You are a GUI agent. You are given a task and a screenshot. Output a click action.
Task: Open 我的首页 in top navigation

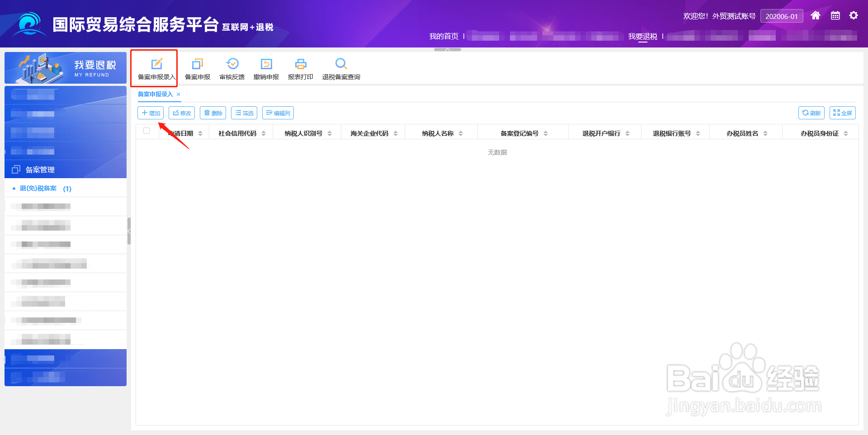[x=443, y=36]
